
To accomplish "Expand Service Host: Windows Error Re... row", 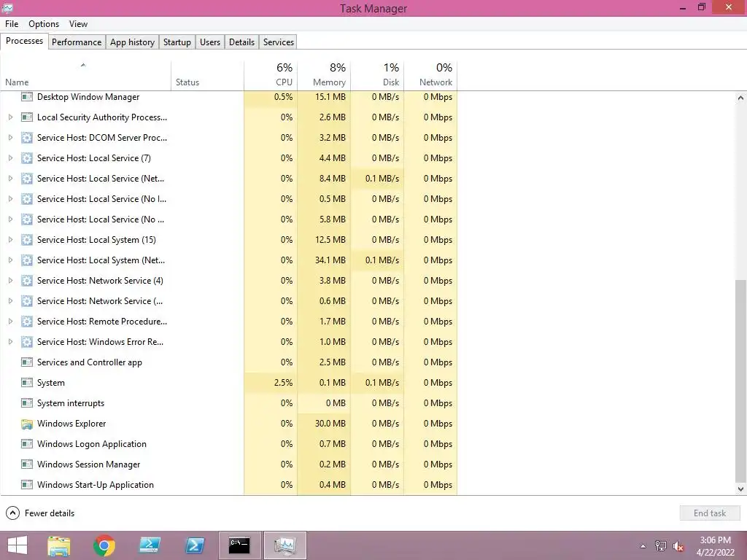I will pos(10,342).
